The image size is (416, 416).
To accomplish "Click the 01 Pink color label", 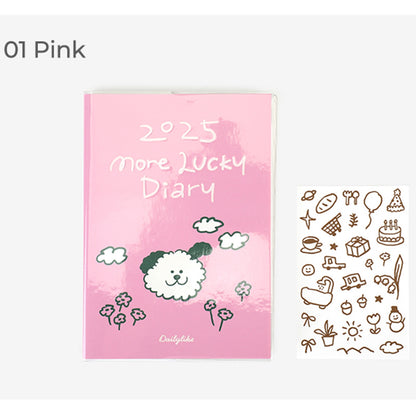I will pyautogui.click(x=44, y=50).
